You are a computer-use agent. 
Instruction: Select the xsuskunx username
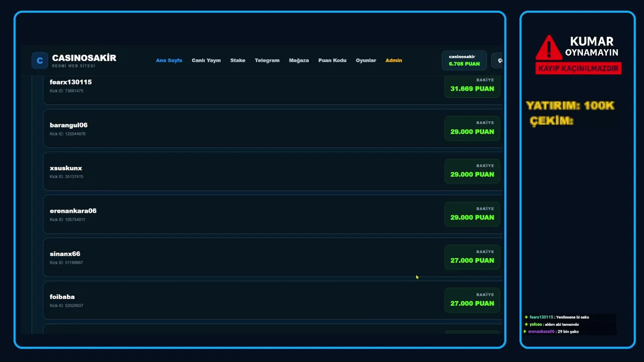click(x=66, y=168)
